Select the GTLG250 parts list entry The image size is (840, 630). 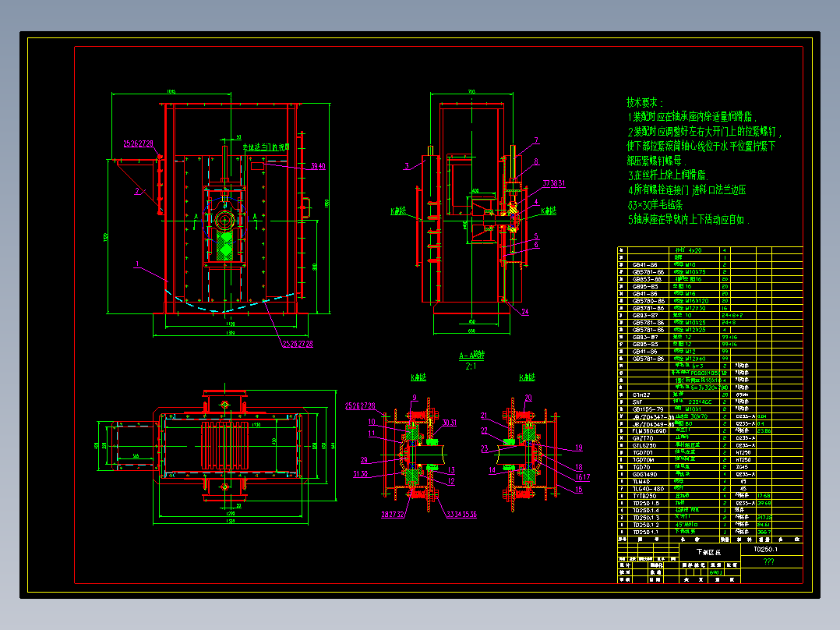coord(644,445)
